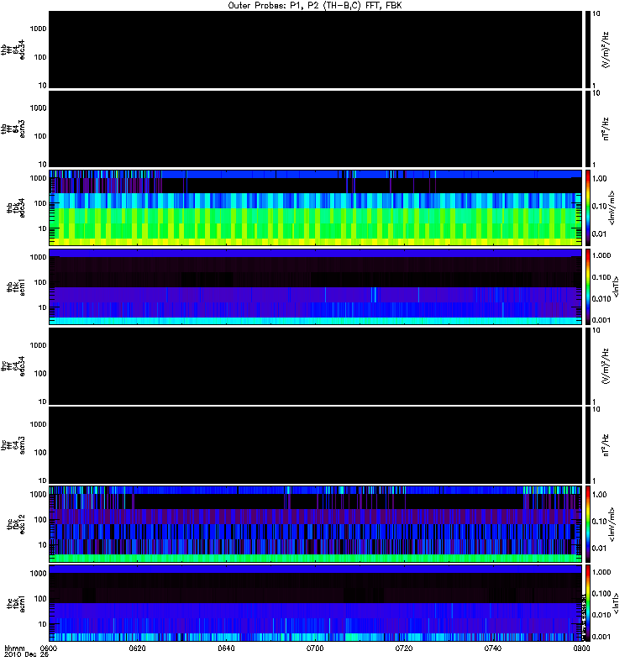Click the thc fff 64 edc34 y-axis title
The width and height of the screenshot is (630, 672).
pyautogui.click(x=13, y=366)
